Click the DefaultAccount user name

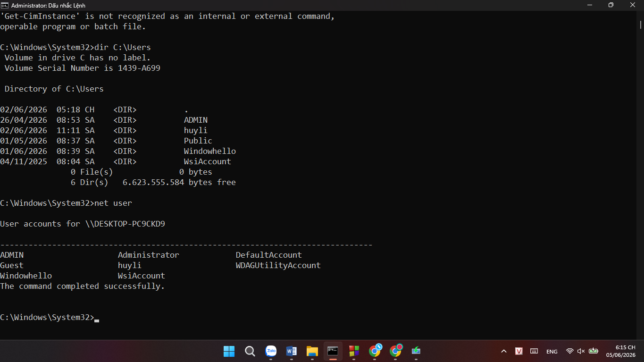click(269, 255)
